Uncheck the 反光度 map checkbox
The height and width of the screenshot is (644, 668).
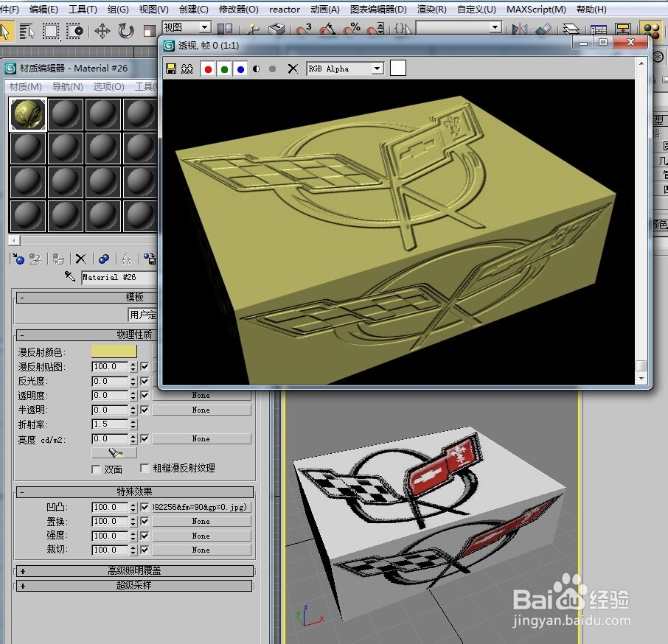pos(145,380)
